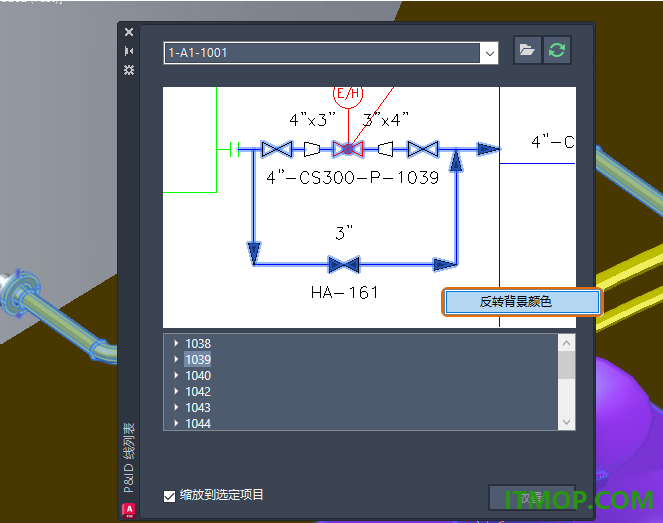Expand line 1044 tree node
This screenshot has height=523, width=663.
pyautogui.click(x=176, y=423)
